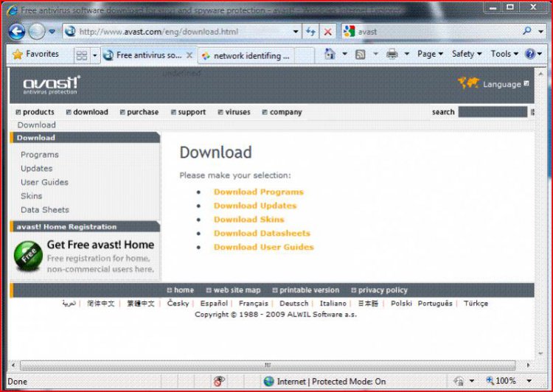Open the purchase navigation item
The image size is (553, 392).
coord(139,112)
